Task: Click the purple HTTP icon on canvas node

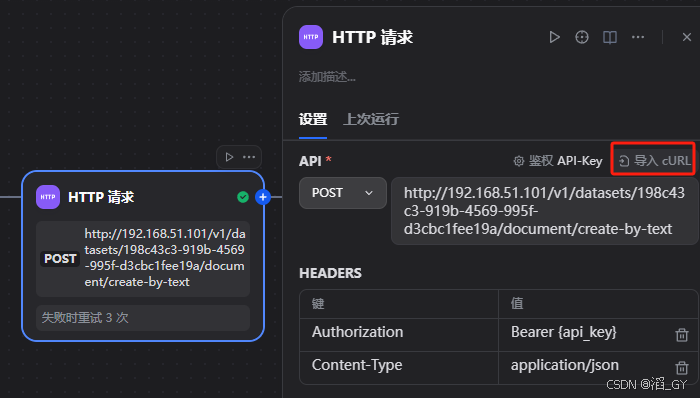Action: (x=48, y=197)
